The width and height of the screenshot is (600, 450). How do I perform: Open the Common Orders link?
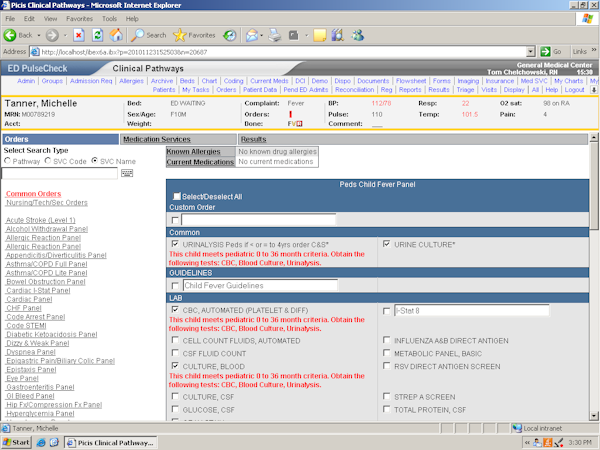click(33, 194)
